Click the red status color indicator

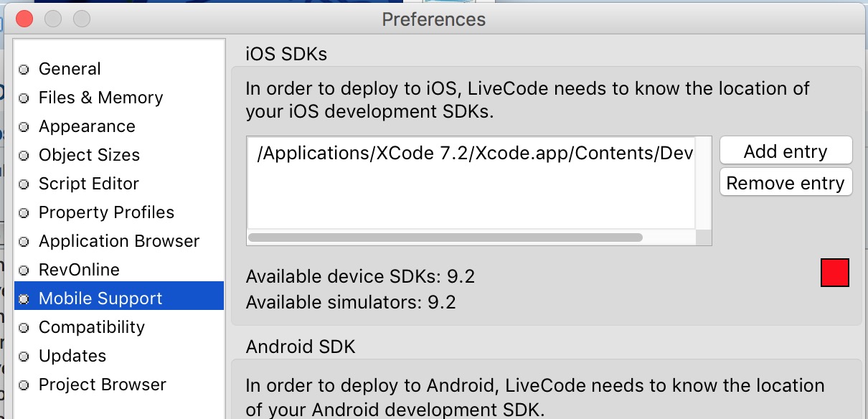coord(835,273)
